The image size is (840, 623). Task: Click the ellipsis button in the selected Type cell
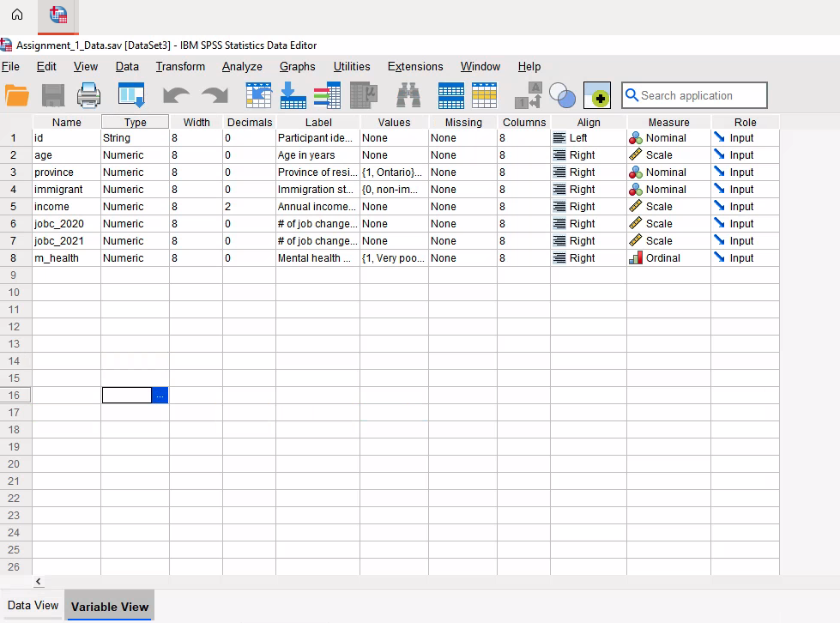(x=160, y=395)
